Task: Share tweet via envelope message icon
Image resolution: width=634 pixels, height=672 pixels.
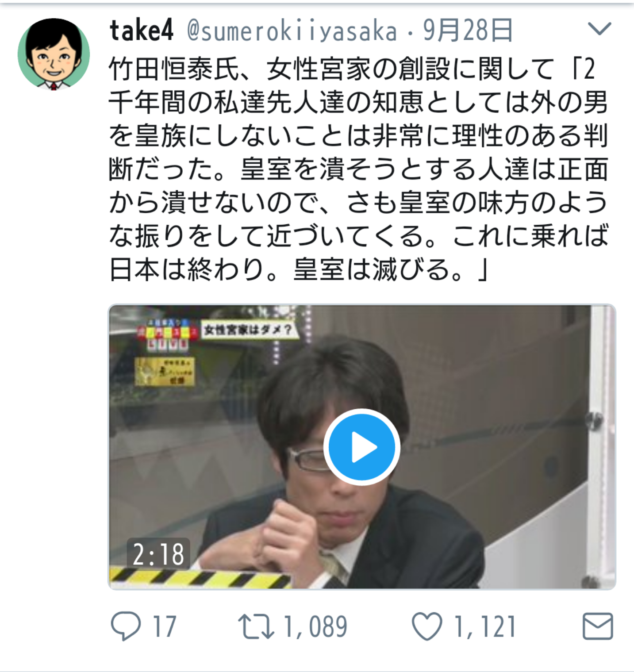Action: pos(598,626)
